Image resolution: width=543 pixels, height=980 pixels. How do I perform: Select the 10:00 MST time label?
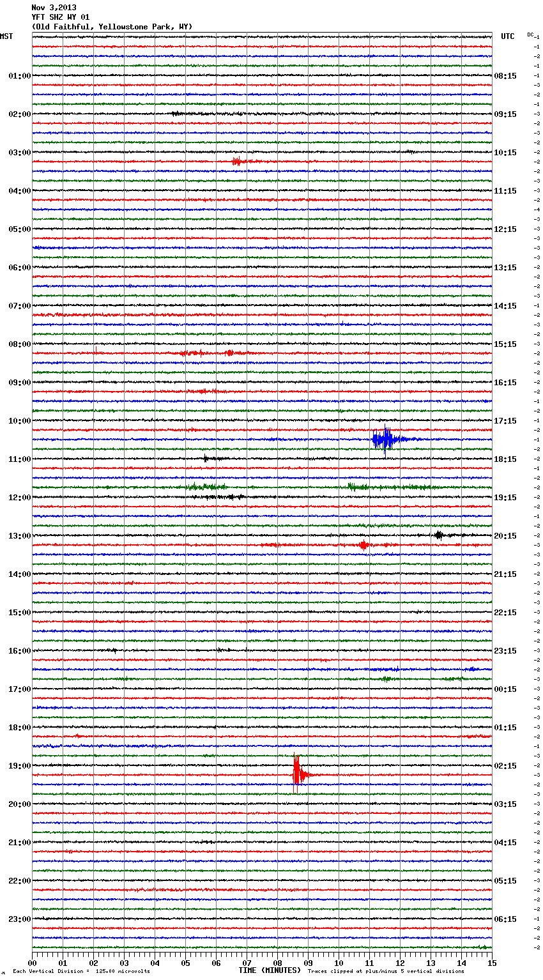click(x=20, y=421)
